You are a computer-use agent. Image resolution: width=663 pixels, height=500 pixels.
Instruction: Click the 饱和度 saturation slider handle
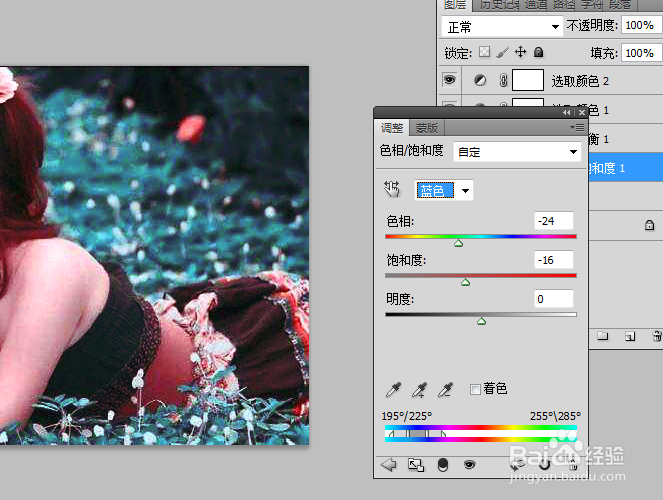point(466,282)
